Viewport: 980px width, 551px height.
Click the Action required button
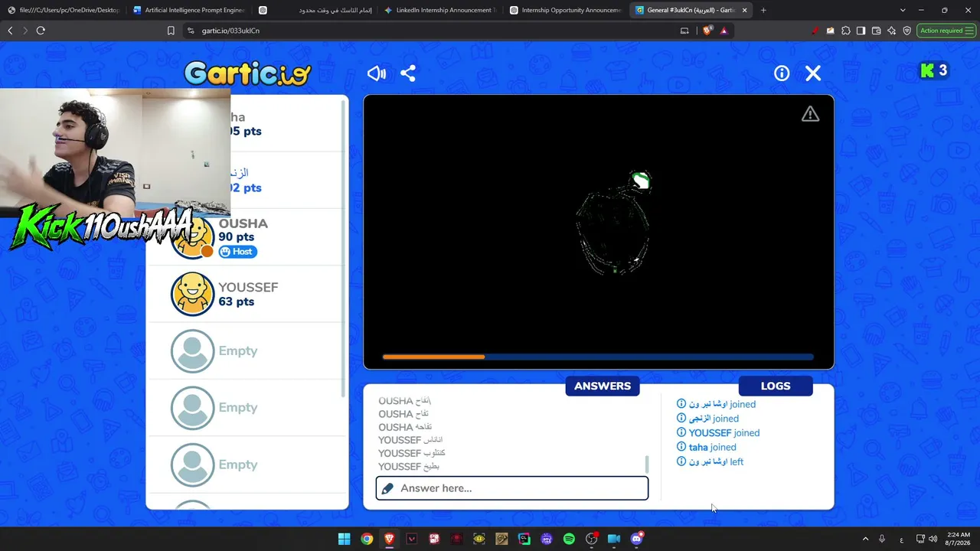tap(946, 31)
